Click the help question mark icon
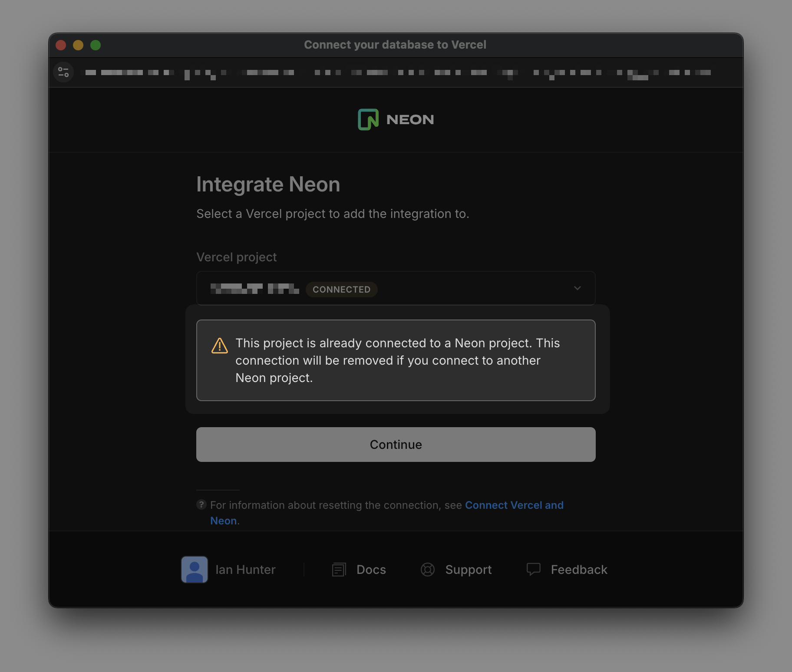Screen dimensions: 792x672 [x=201, y=504]
